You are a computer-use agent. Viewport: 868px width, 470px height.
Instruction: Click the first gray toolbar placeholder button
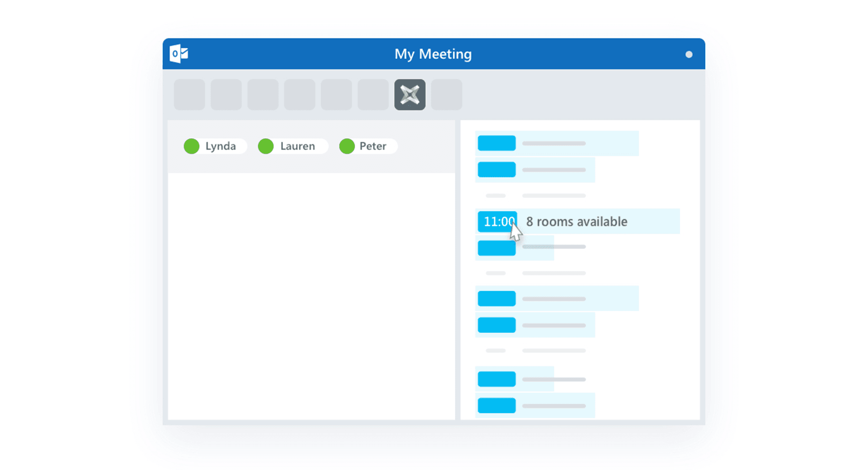click(189, 94)
